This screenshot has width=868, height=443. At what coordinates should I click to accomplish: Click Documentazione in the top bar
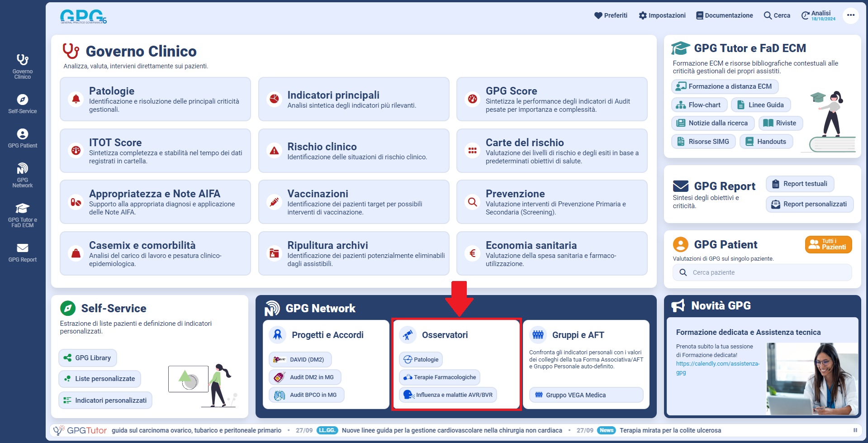(x=724, y=15)
